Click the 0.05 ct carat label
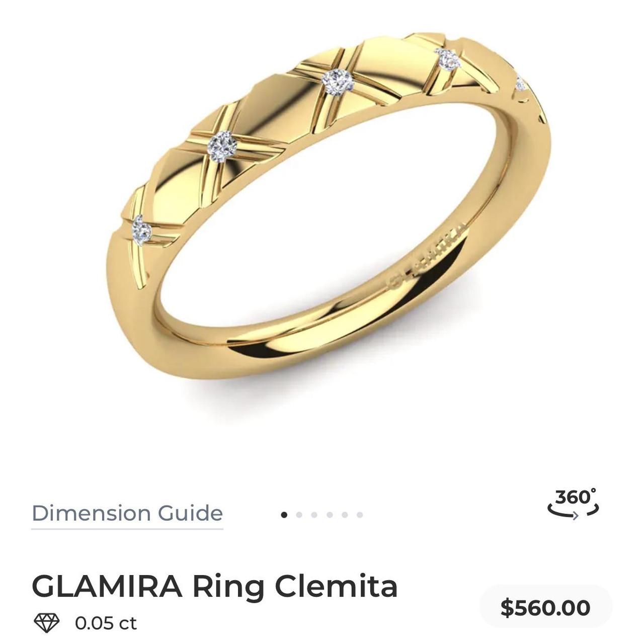This screenshot has width=644, height=644. [x=106, y=623]
